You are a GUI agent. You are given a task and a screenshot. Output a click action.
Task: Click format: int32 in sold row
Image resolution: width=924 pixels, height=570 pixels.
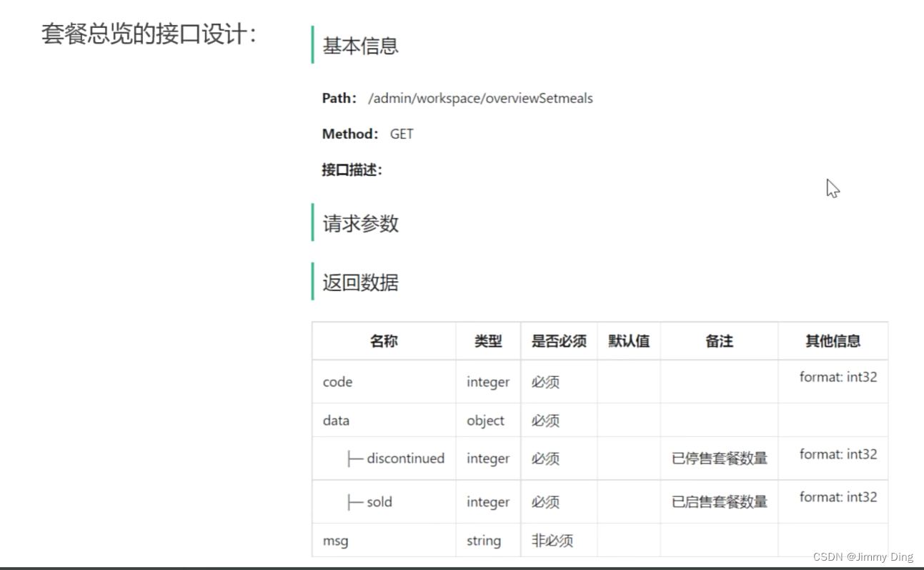click(x=838, y=497)
